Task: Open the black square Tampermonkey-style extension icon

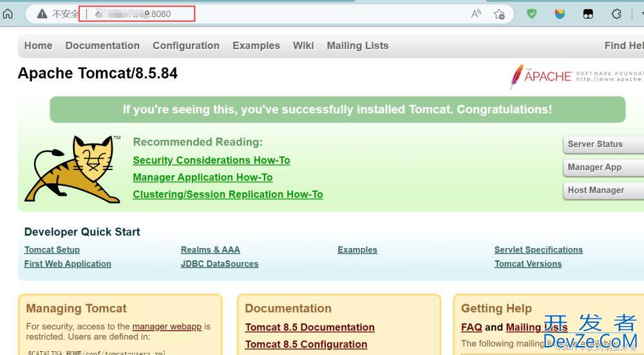Action: [588, 14]
